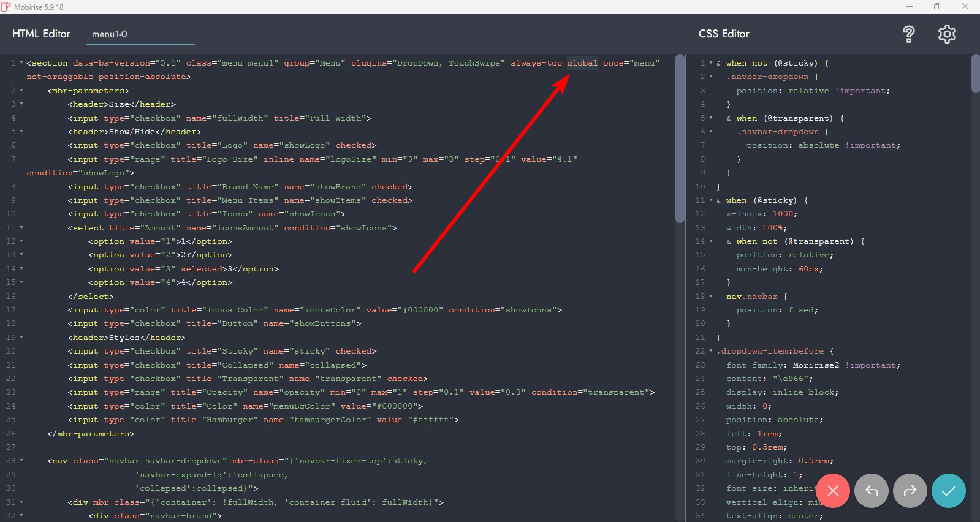Select the menu1-0 tab
Image resolution: width=980 pixels, height=522 pixels.
click(x=110, y=34)
